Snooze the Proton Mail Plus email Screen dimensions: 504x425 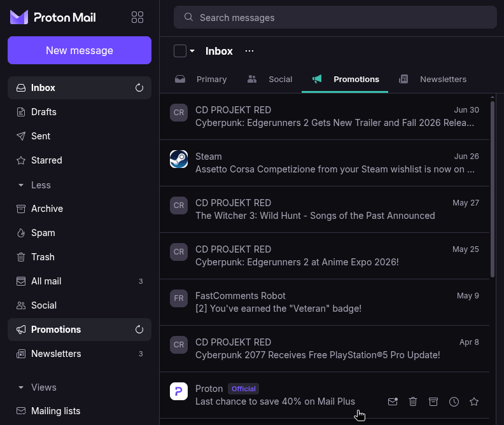[454, 401]
